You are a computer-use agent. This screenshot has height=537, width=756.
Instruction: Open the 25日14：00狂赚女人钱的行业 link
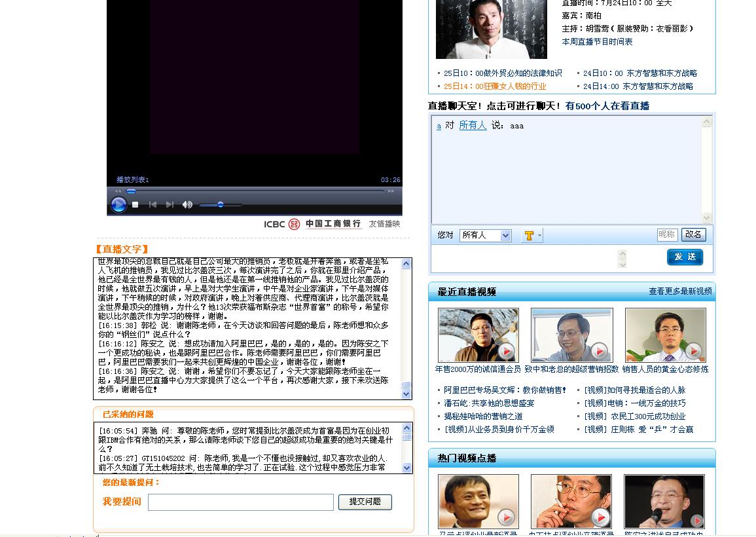tap(495, 86)
